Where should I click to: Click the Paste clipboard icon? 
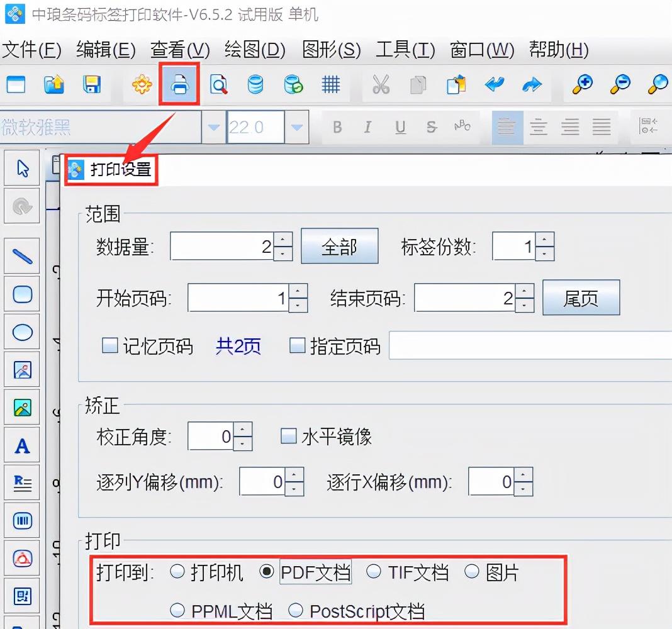click(456, 84)
